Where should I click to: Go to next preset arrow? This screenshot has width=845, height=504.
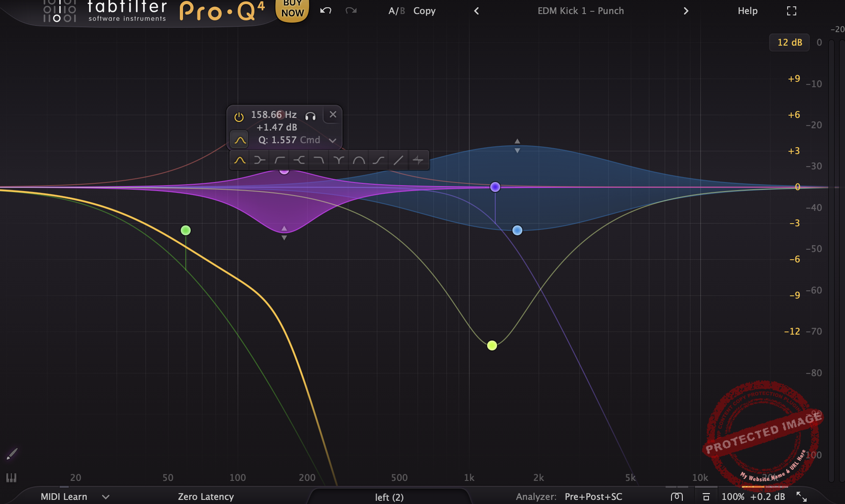[x=686, y=11]
